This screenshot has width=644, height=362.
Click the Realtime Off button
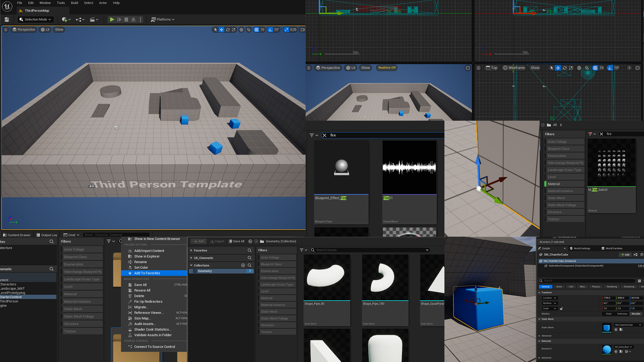(387, 68)
